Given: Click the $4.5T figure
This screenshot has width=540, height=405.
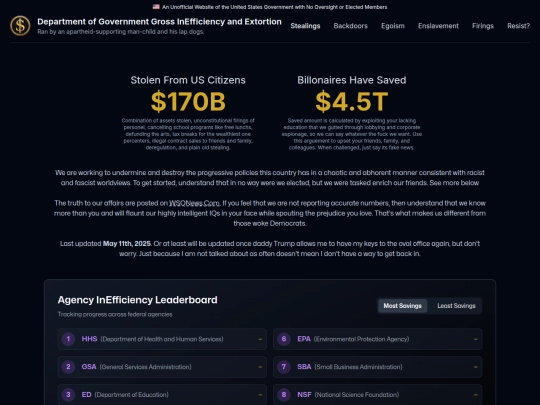Looking at the screenshot, I should click(x=352, y=101).
